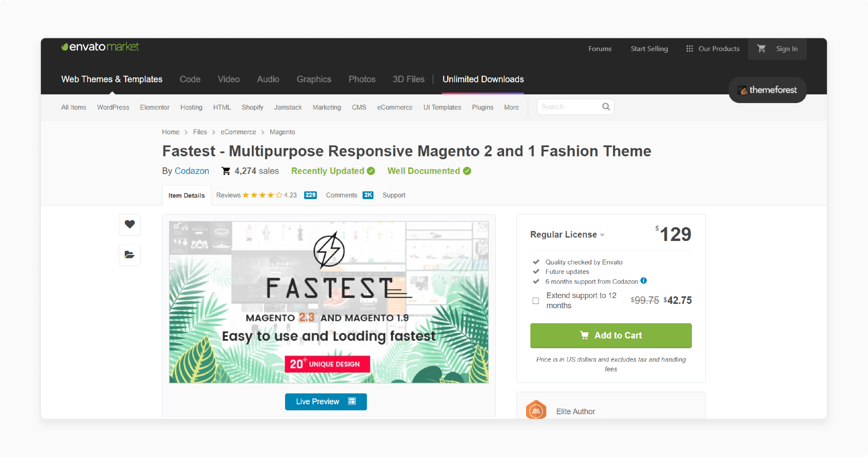
Task: Click the Elite Author label
Action: click(x=575, y=412)
